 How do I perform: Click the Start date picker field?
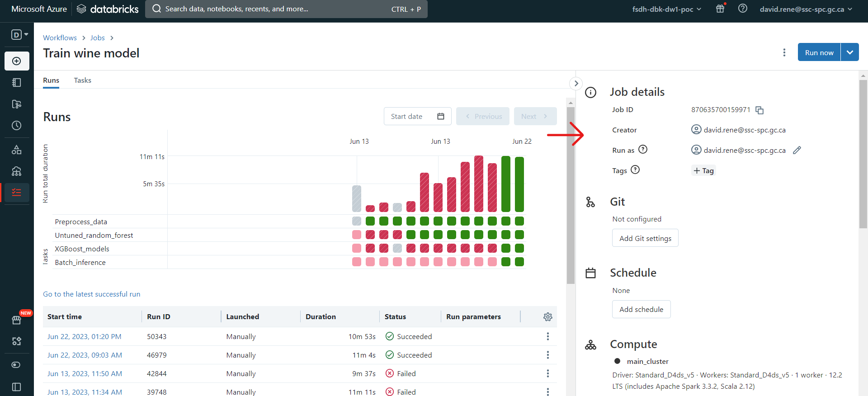click(x=417, y=117)
